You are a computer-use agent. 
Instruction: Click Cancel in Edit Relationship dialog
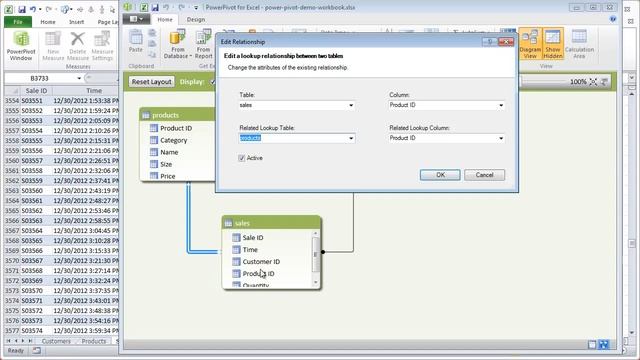click(x=484, y=175)
